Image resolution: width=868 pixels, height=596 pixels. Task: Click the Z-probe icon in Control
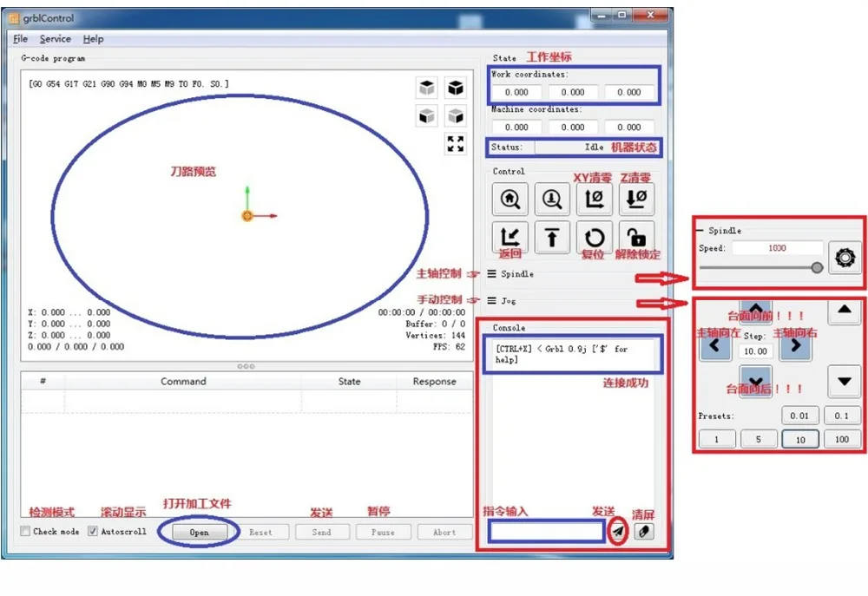pyautogui.click(x=552, y=199)
